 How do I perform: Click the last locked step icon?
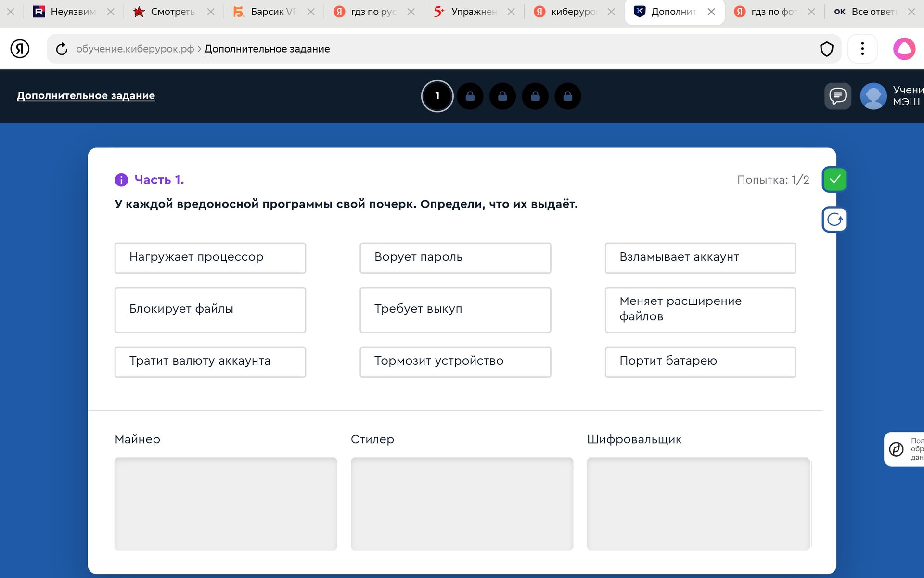568,96
